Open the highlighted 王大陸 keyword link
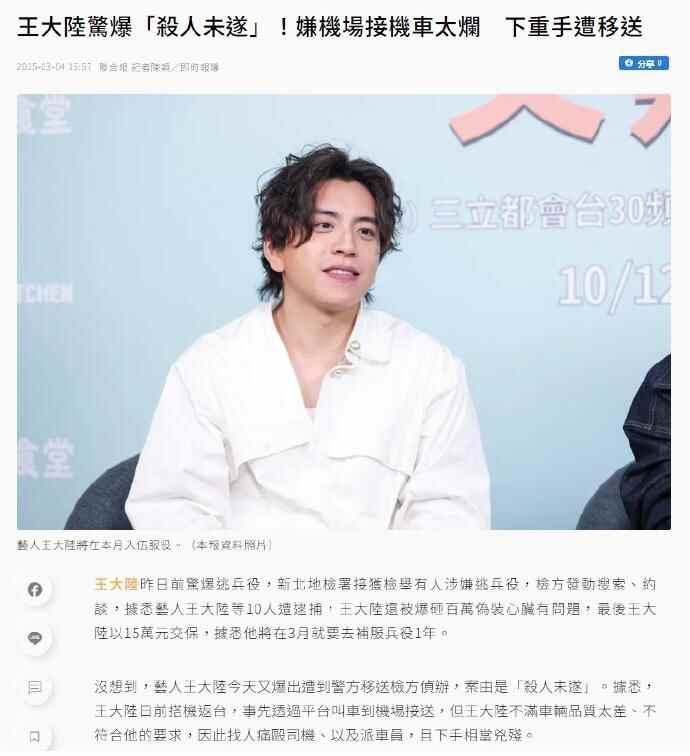This screenshot has height=756, width=690. point(116,584)
